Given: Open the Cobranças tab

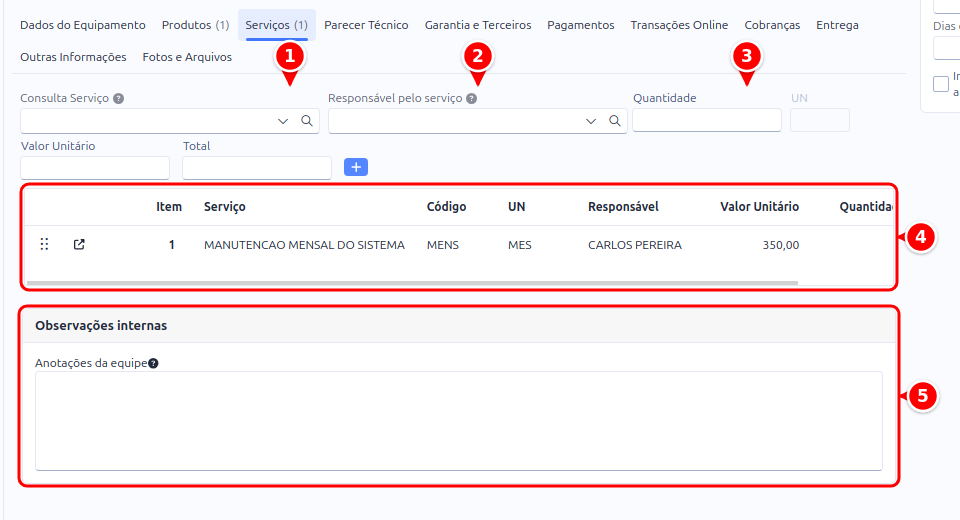Looking at the screenshot, I should [772, 25].
